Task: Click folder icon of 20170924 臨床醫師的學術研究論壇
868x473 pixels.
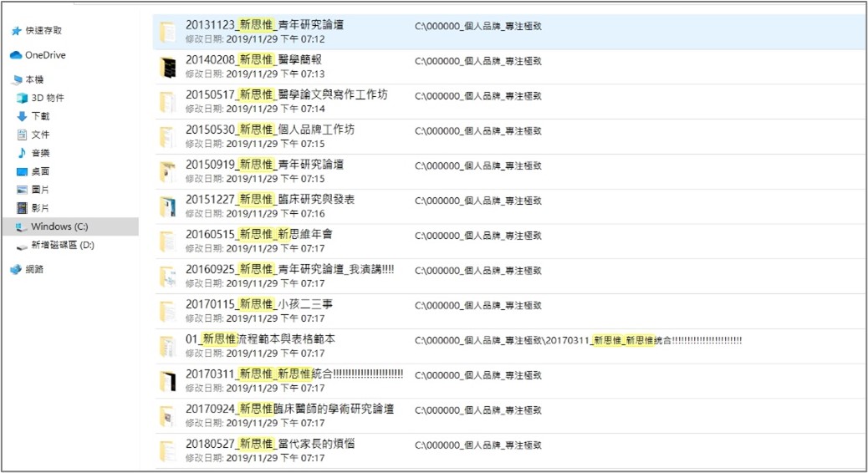Action: tap(167, 415)
